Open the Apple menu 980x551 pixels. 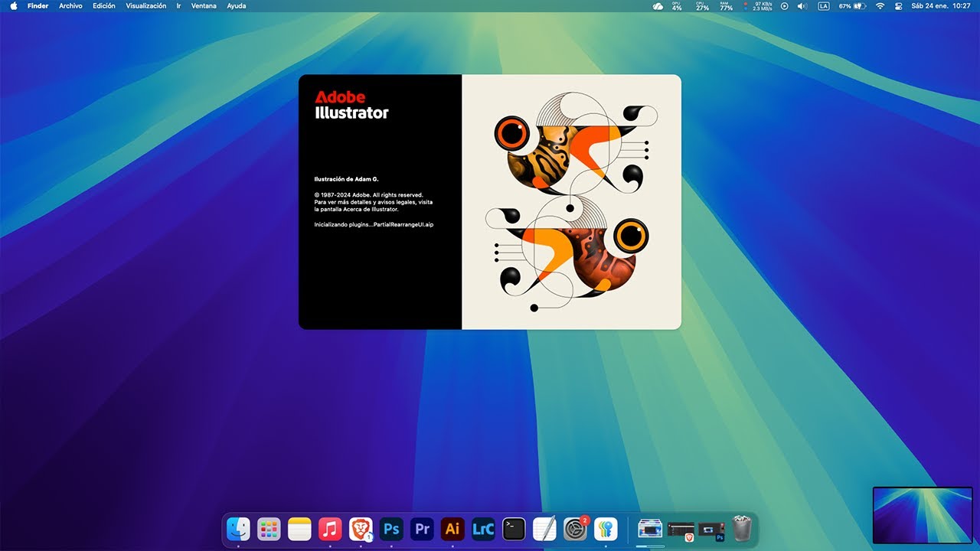(x=13, y=6)
